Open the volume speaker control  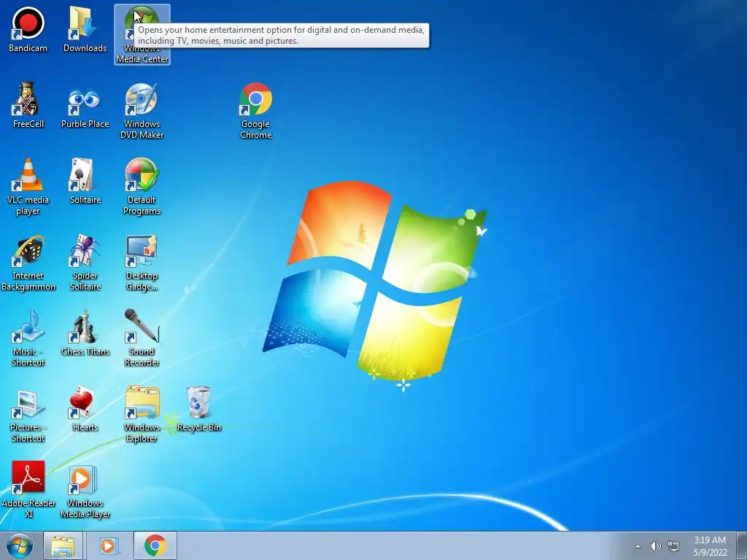(x=655, y=546)
